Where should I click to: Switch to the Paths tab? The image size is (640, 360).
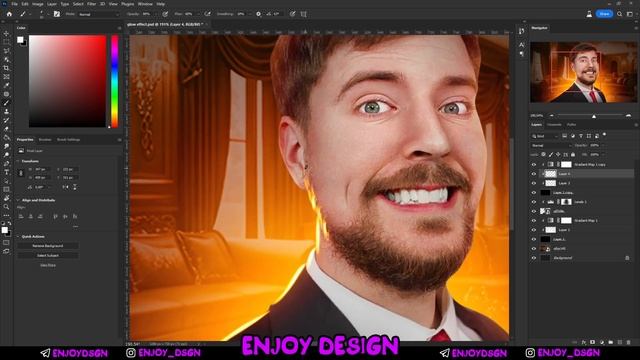pos(571,124)
